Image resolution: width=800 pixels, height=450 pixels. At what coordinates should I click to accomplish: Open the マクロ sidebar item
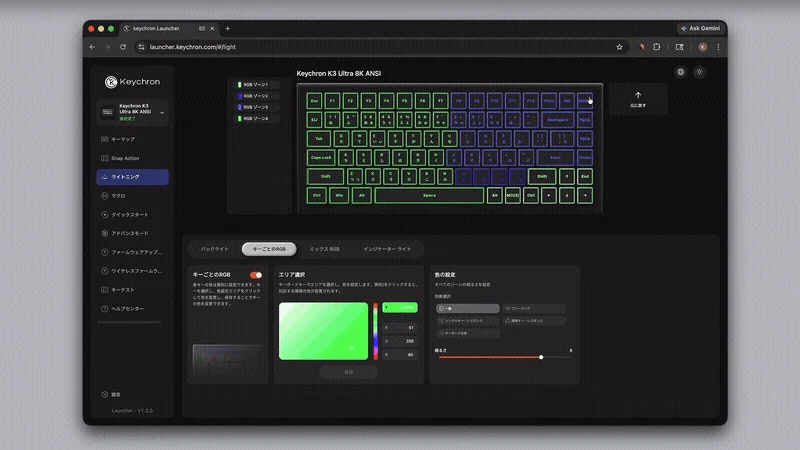pos(132,195)
